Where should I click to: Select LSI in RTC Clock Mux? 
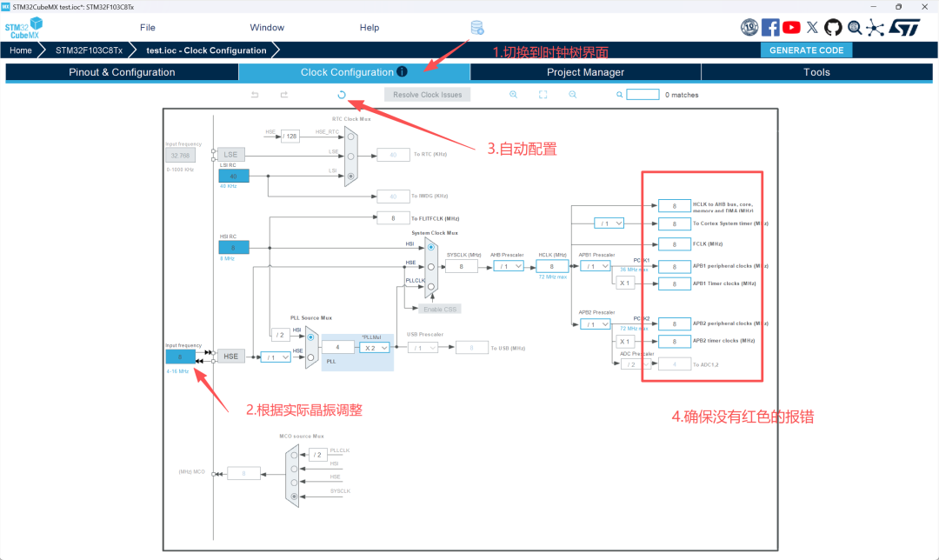click(x=350, y=176)
